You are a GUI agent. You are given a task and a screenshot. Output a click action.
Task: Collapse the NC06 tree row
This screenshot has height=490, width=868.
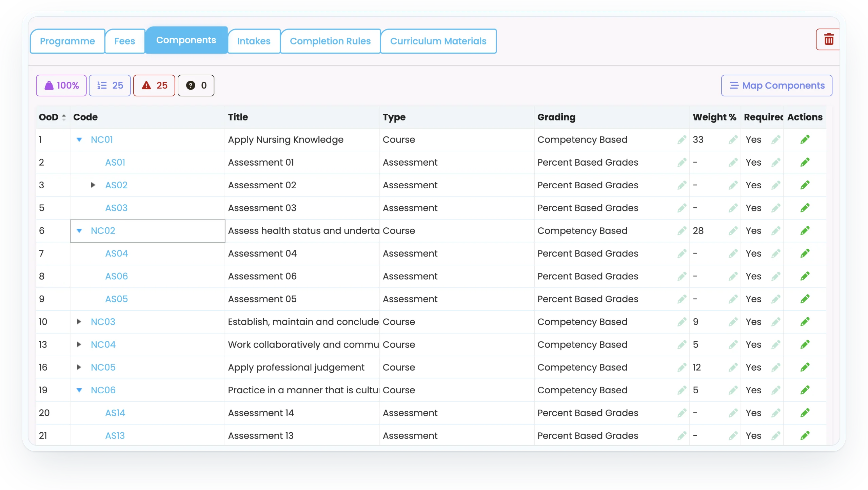tap(79, 390)
